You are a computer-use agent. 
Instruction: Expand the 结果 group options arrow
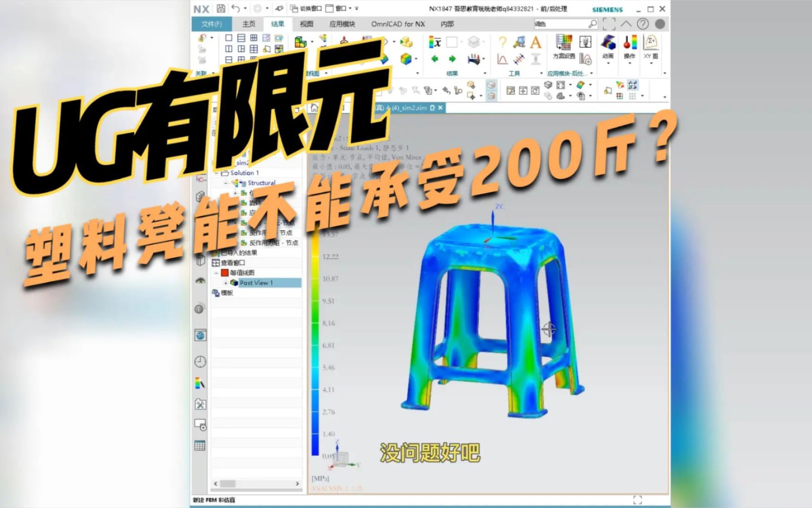pos(485,73)
